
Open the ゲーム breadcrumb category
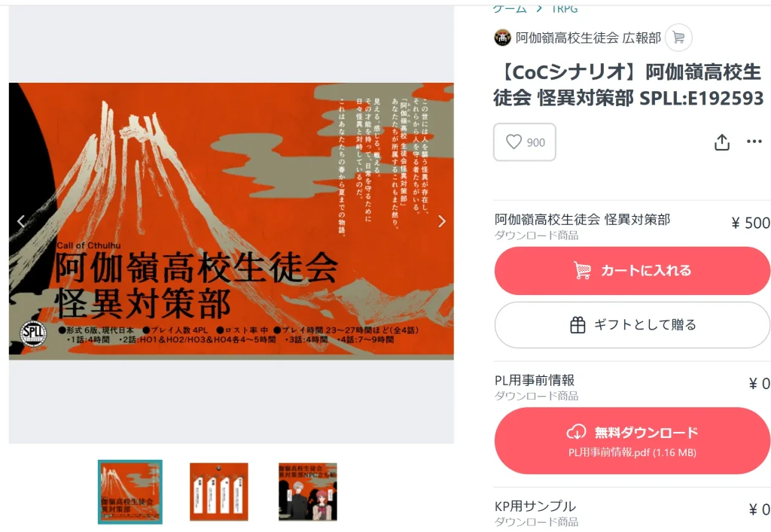510,9
